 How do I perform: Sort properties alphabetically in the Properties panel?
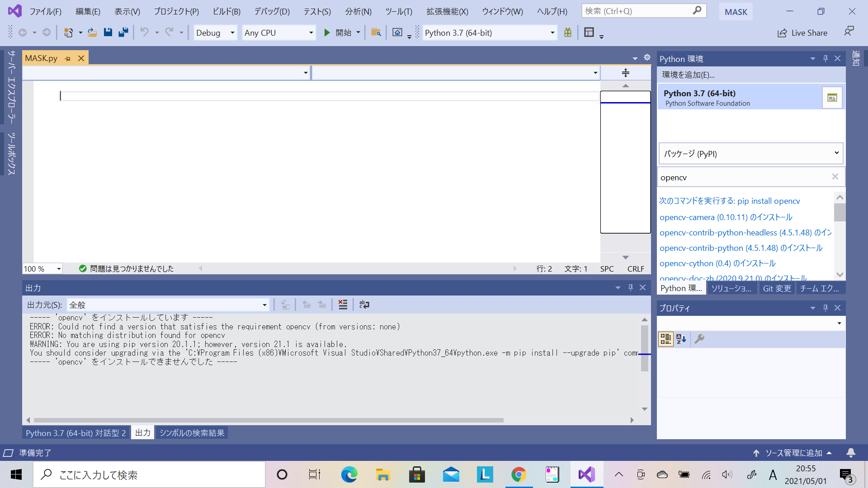click(x=681, y=339)
